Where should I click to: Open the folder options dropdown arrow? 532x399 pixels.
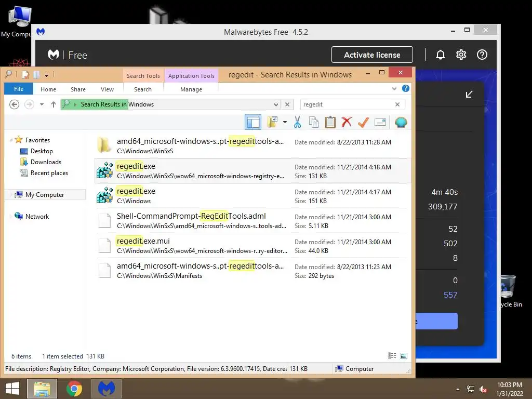285,122
